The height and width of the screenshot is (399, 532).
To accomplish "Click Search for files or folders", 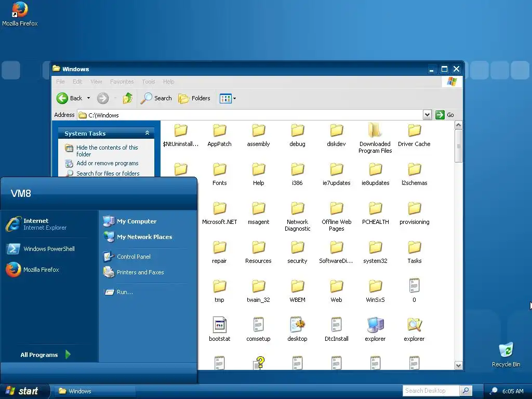I will [108, 174].
